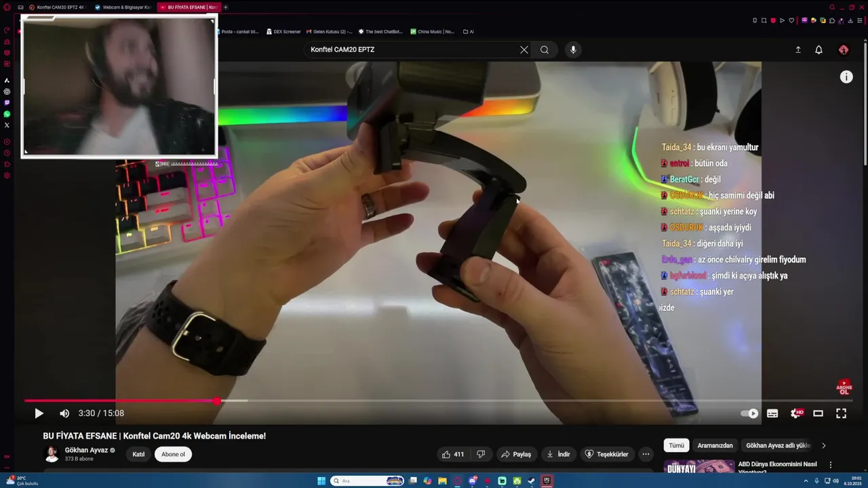Open video quality settings gear
The height and width of the screenshot is (488, 868).
coord(797,413)
